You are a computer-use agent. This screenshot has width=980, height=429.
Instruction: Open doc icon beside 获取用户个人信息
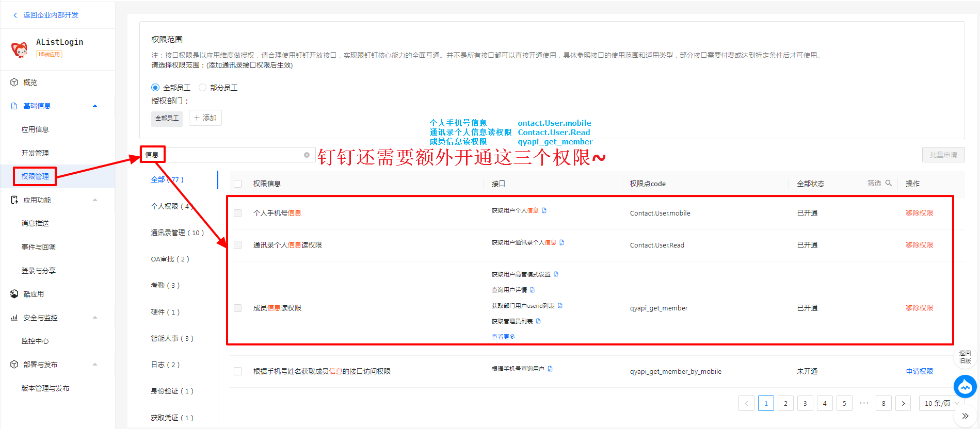click(x=544, y=210)
